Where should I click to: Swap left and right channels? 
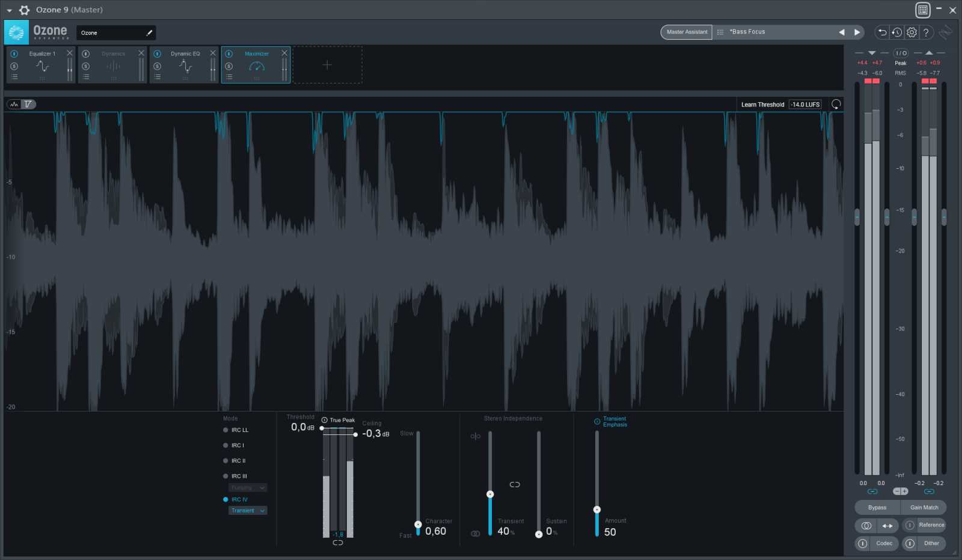pos(887,526)
